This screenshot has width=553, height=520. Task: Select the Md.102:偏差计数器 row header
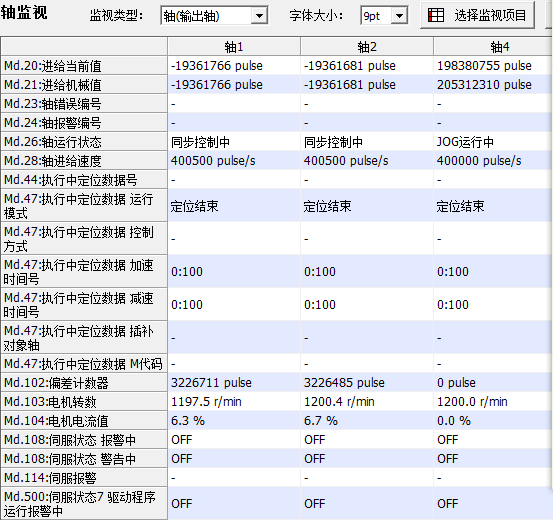tap(84, 382)
